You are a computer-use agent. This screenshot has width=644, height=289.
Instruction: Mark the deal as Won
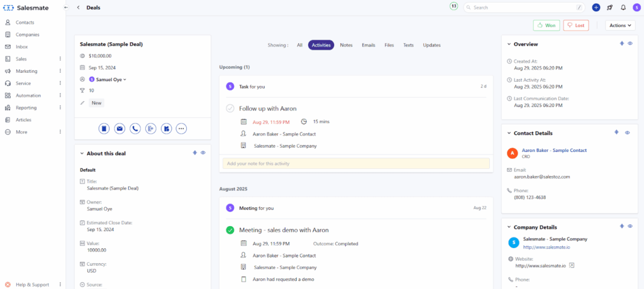pyautogui.click(x=546, y=25)
